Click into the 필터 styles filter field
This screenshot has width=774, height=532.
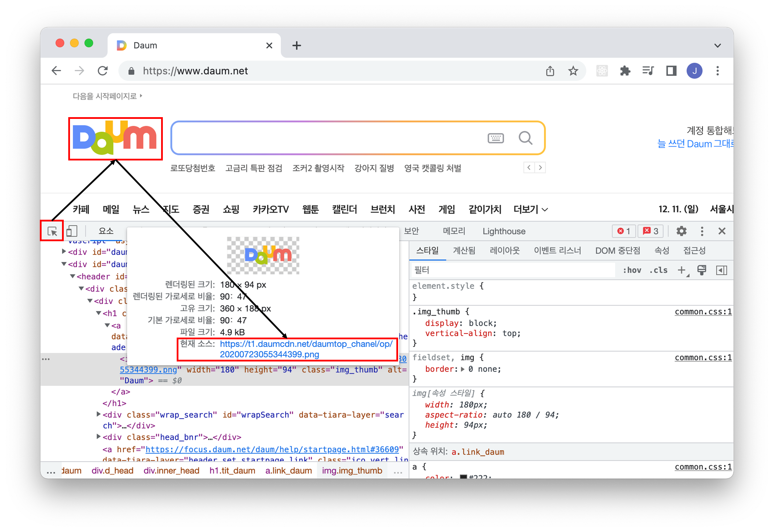pyautogui.click(x=513, y=270)
